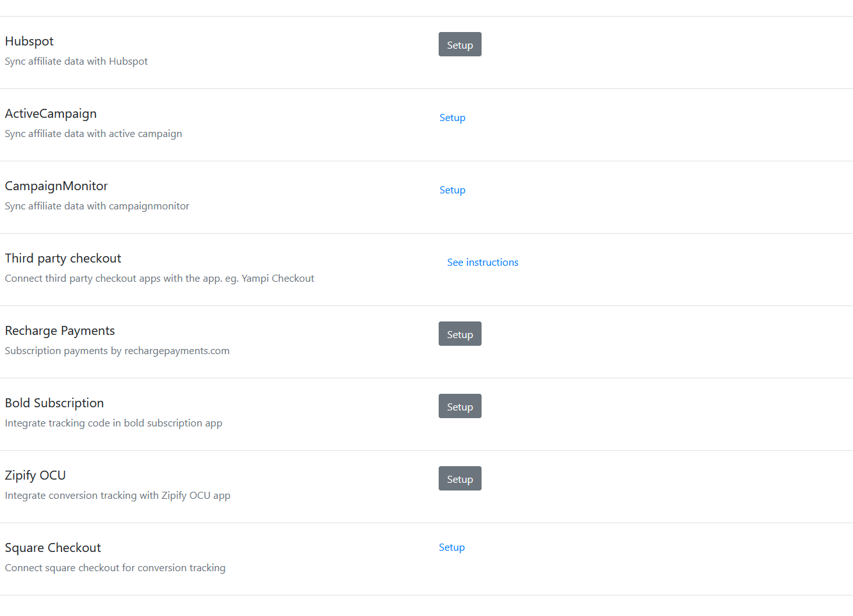Viewport: 853px width, 616px height.
Task: Open the ActiveCampaign Setup link
Action: (452, 117)
